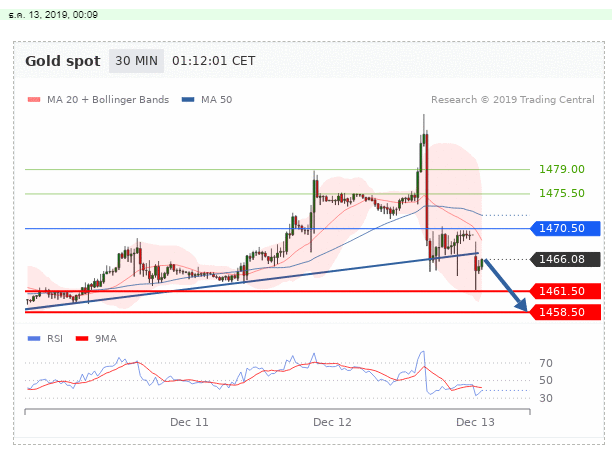Click the MA 50 legend label
The height and width of the screenshot is (455, 612).
click(x=217, y=100)
